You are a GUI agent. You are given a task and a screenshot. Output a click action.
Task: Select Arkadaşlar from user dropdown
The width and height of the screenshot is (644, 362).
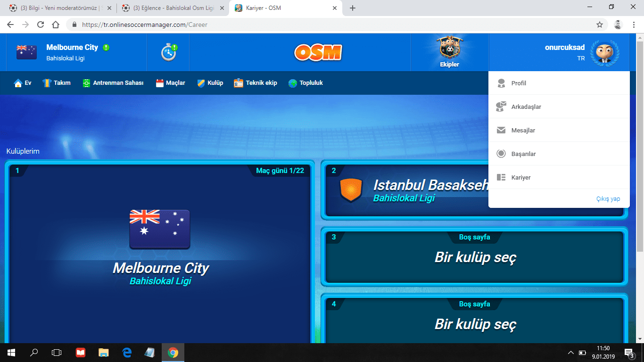click(x=559, y=107)
